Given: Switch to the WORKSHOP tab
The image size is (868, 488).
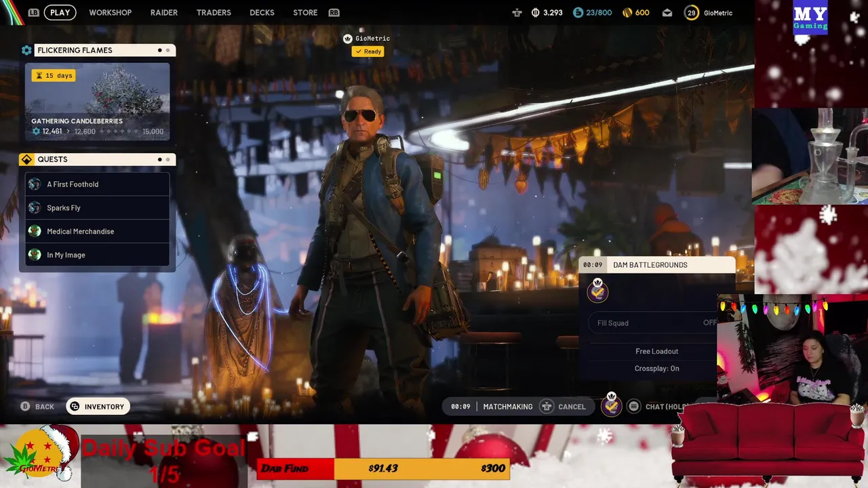Looking at the screenshot, I should click(x=110, y=12).
